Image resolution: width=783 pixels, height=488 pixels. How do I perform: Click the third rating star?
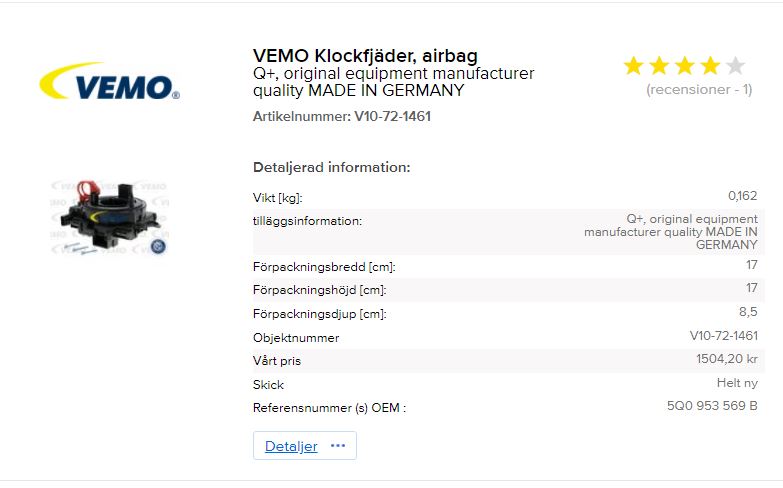(x=684, y=67)
